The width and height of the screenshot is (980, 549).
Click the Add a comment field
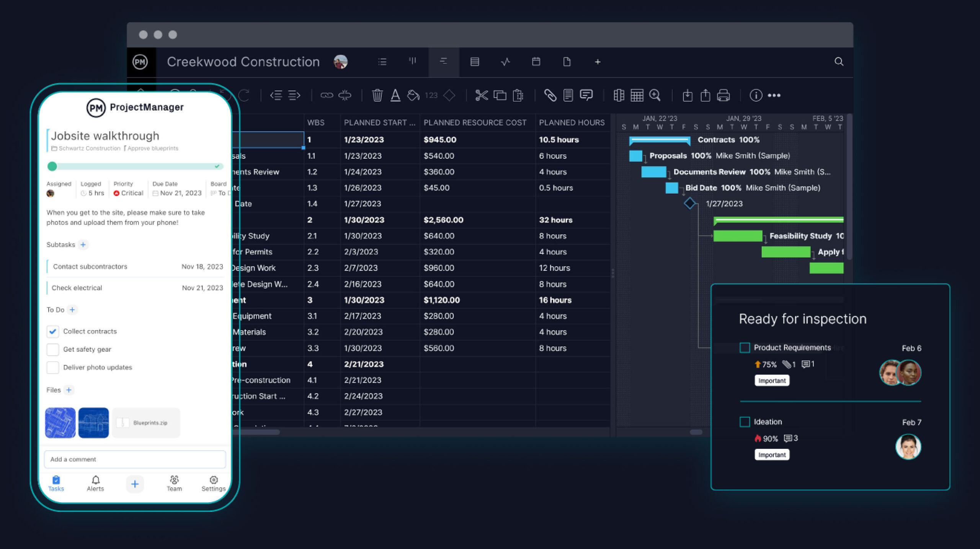tap(135, 459)
